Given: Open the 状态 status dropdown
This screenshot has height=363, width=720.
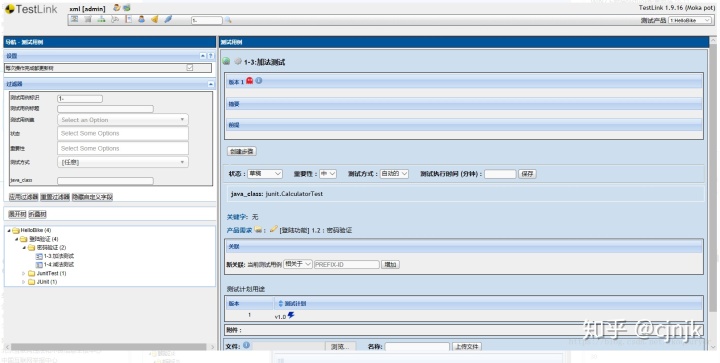Looking at the screenshot, I should tap(265, 174).
